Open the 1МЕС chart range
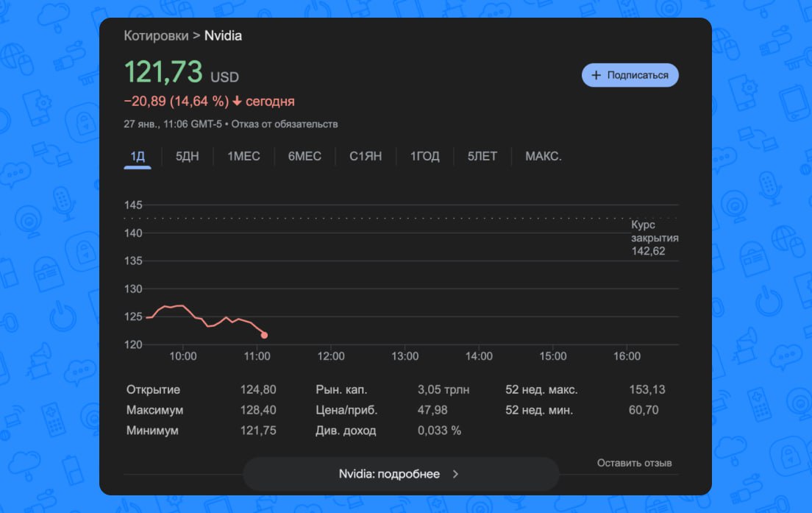Image resolution: width=812 pixels, height=513 pixels. [x=243, y=156]
